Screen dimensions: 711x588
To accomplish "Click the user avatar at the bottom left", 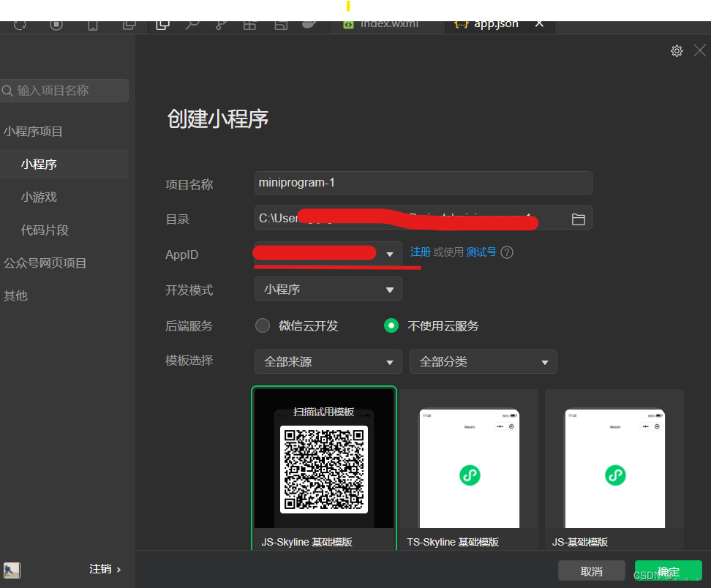I will coord(12,570).
